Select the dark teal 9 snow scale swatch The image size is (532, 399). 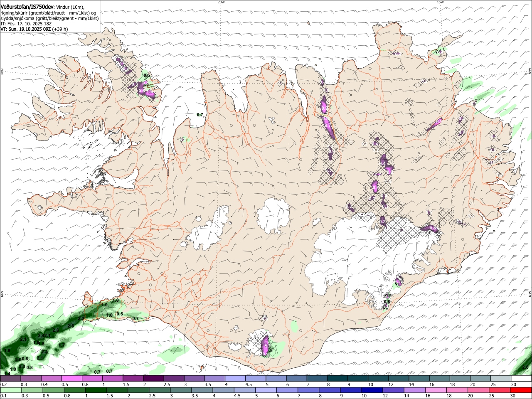point(357,379)
